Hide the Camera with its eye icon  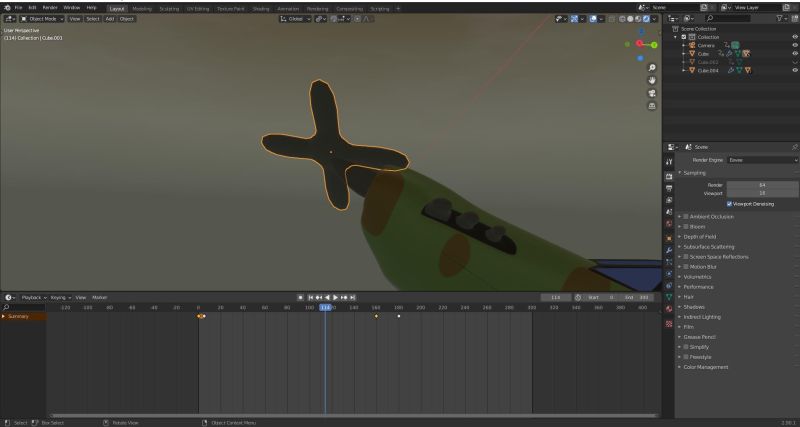point(794,45)
